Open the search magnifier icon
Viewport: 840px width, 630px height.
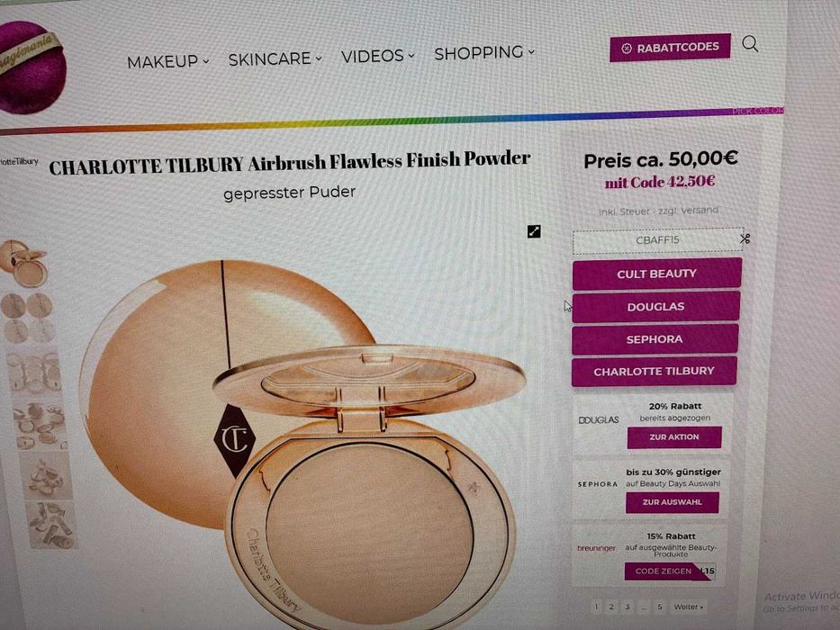click(750, 43)
